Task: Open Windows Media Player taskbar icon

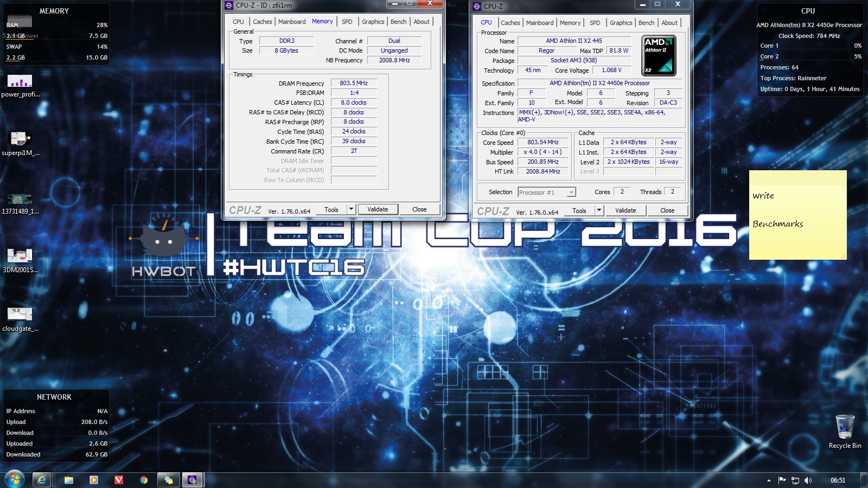Action: tap(94, 480)
